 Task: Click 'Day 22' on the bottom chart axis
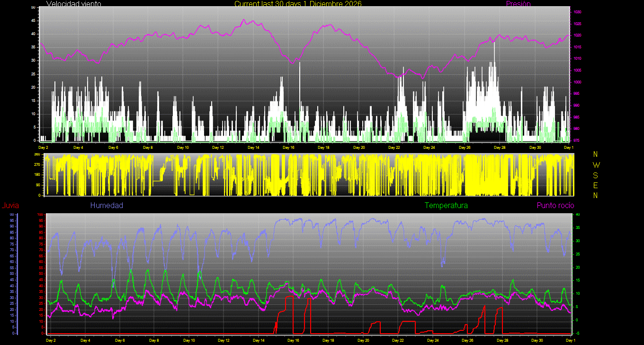tap(398, 340)
